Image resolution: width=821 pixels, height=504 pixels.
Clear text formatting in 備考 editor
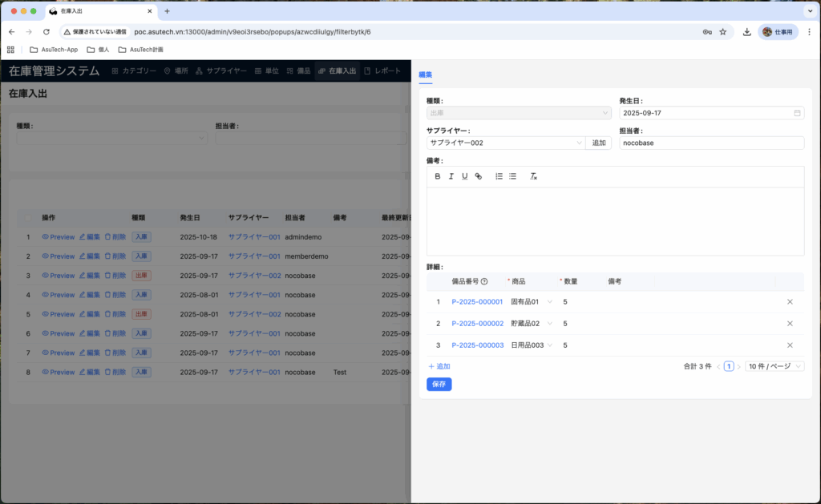[x=533, y=176]
